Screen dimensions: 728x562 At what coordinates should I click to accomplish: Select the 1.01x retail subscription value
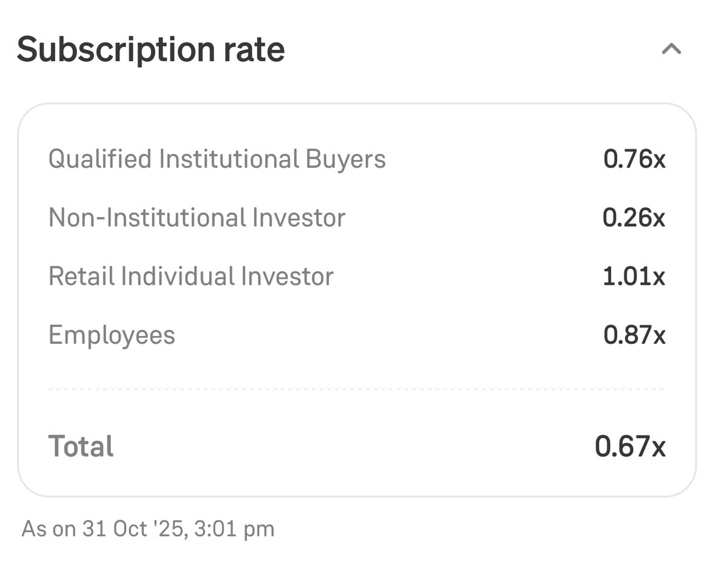[x=633, y=276]
